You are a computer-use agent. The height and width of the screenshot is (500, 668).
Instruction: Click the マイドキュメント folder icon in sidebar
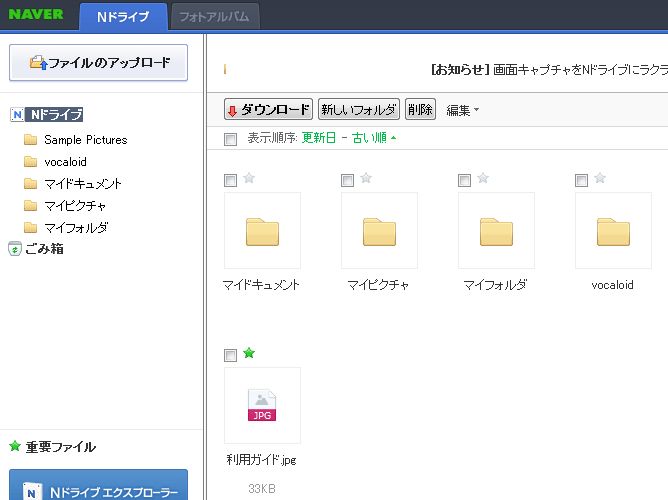click(30, 184)
